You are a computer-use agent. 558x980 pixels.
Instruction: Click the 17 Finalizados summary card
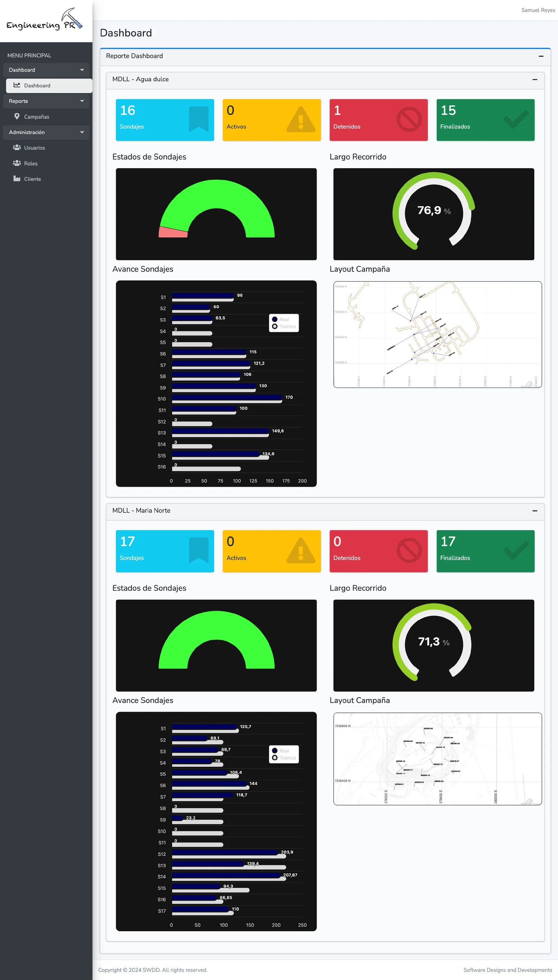(485, 551)
